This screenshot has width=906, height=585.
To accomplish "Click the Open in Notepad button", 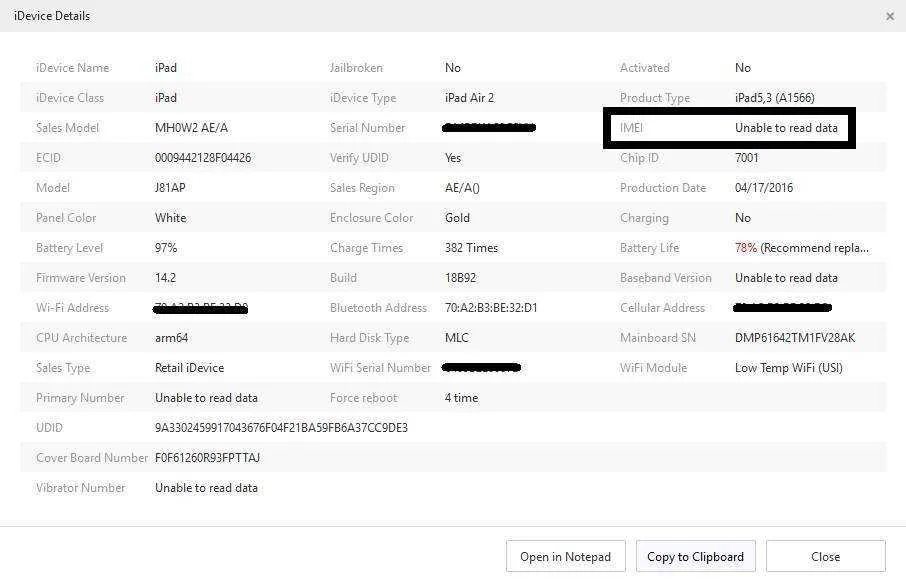I will coord(566,557).
